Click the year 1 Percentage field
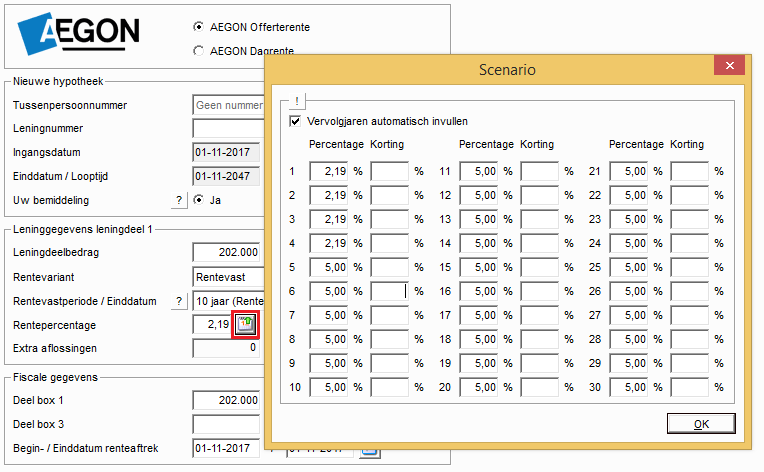Screen dimensions: 764x472 (328, 171)
